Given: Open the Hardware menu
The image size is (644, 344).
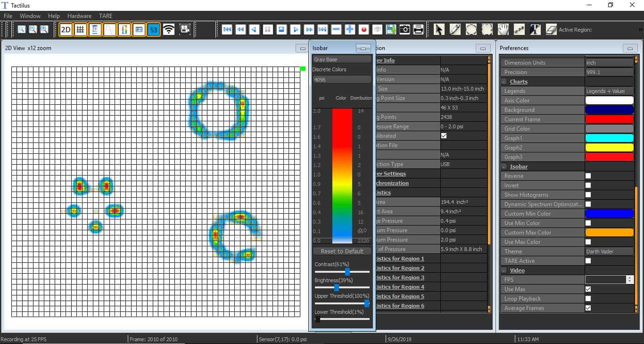Looking at the screenshot, I should pos(79,16).
